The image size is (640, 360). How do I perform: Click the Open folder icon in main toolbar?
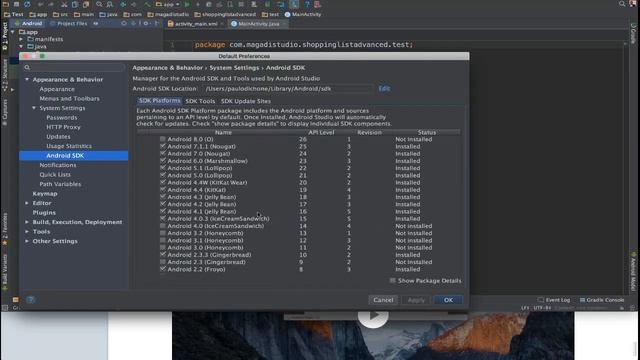tap(5, 4)
